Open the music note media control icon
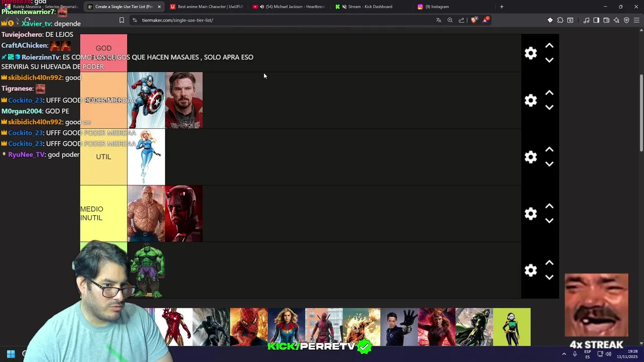This screenshot has height=362, width=644. 586,20
